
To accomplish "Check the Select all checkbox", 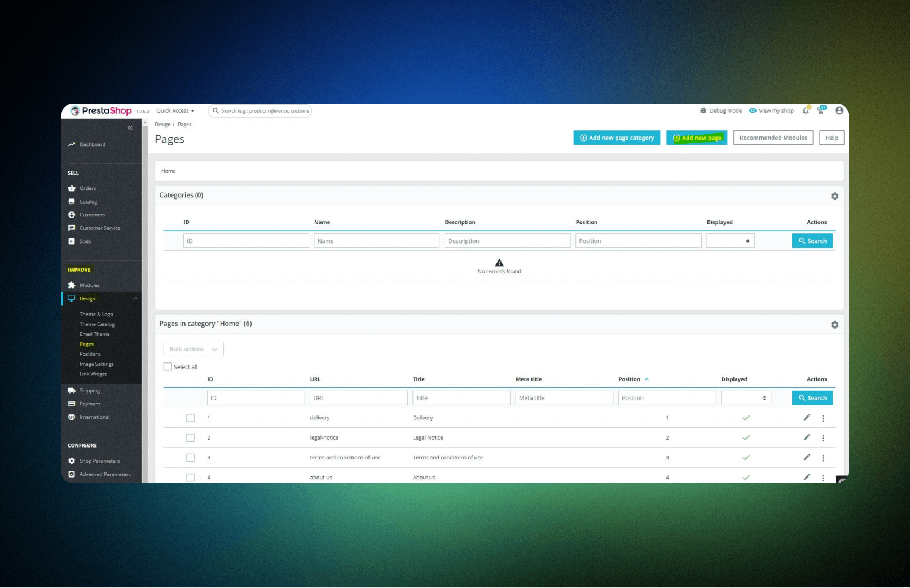I will click(168, 366).
